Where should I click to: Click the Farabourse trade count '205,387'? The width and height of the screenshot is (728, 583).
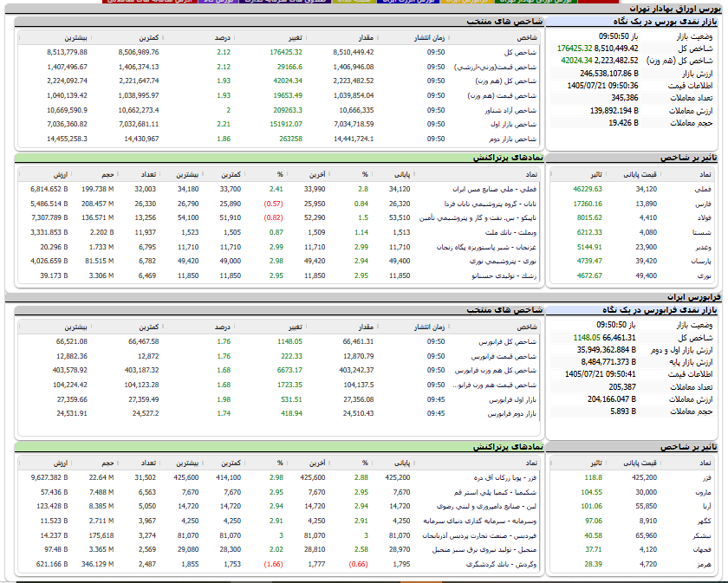click(622, 387)
